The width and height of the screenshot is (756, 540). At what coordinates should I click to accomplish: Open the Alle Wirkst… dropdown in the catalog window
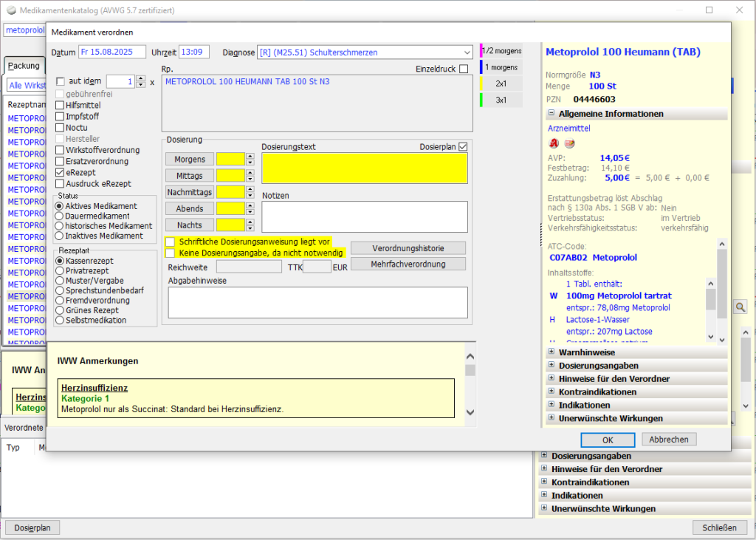(27, 86)
